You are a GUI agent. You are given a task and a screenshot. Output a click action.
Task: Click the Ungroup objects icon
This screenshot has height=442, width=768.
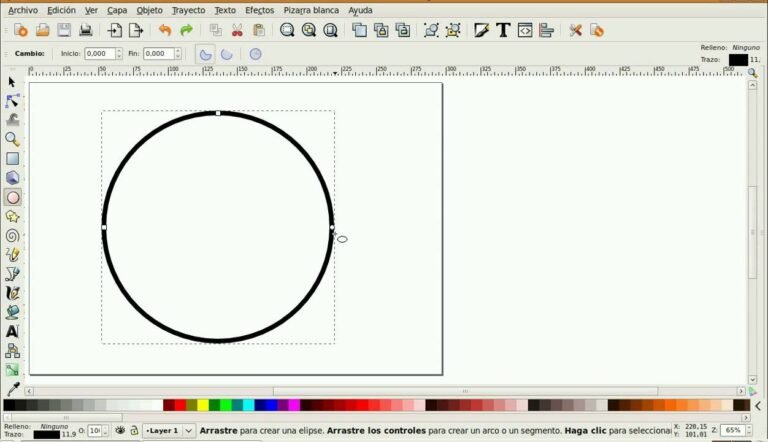tap(453, 30)
